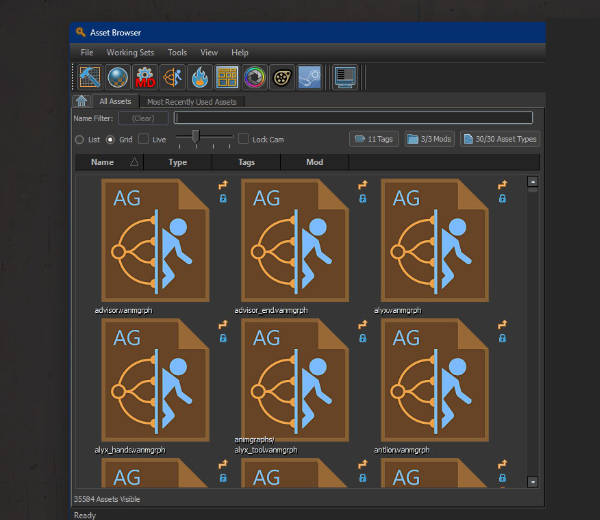The width and height of the screenshot is (600, 520).
Task: Open the 3/3 Mods filter dropdown
Action: pyautogui.click(x=429, y=139)
